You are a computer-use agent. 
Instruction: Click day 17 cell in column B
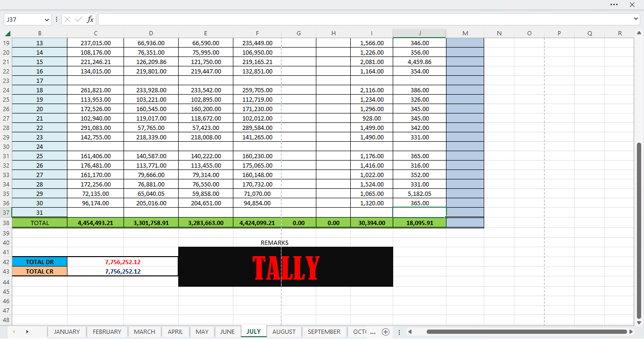(x=40, y=81)
